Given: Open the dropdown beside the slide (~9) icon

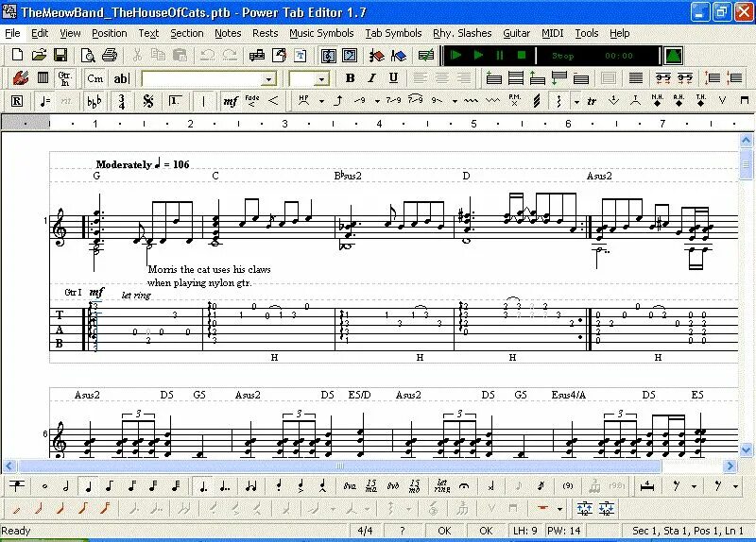Looking at the screenshot, I should [x=377, y=102].
